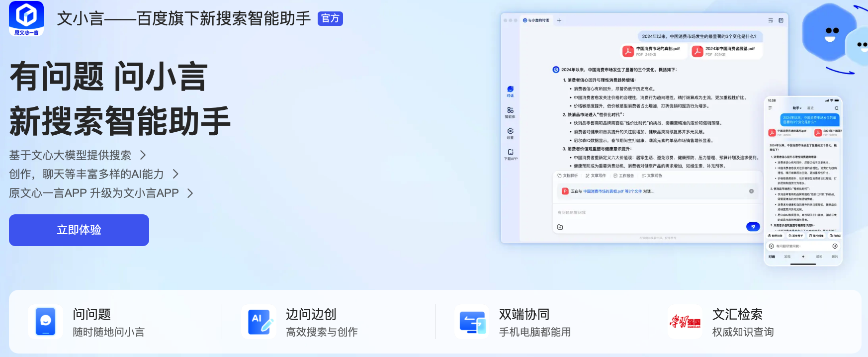Tap the 拍照问答 chip in the phone mockup
868x357 pixels.
pyautogui.click(x=775, y=236)
